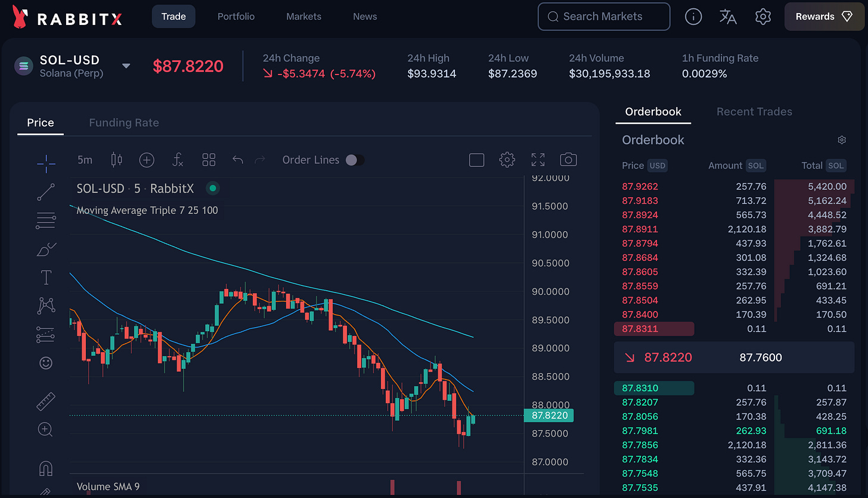This screenshot has height=498, width=868.
Task: Pick the Brush drawing tool
Action: point(46,249)
